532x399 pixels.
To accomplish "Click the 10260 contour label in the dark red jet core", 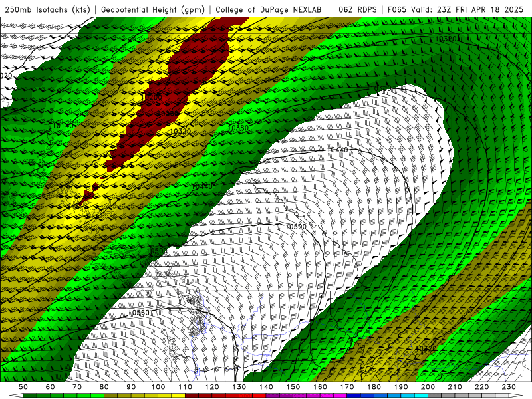I will coord(168,113).
